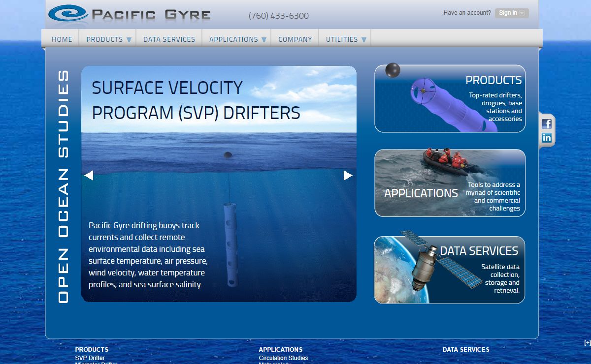
Task: Click the black buoy sphere image
Action: click(393, 70)
